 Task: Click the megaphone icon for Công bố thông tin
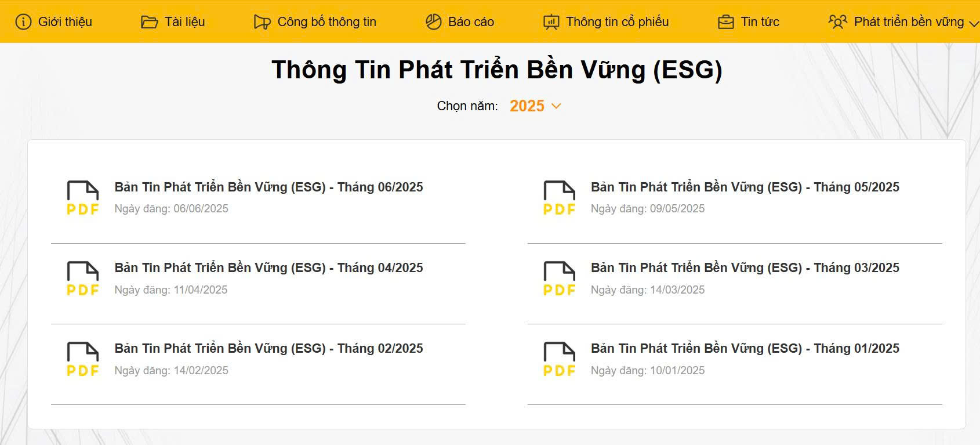[262, 22]
